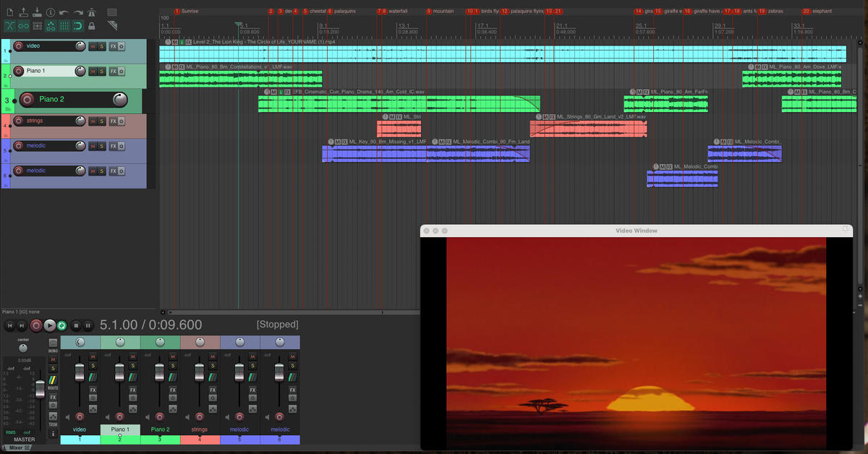This screenshot has height=454, width=868.
Task: Click the transport status text [Stopped]
Action: [x=277, y=325]
